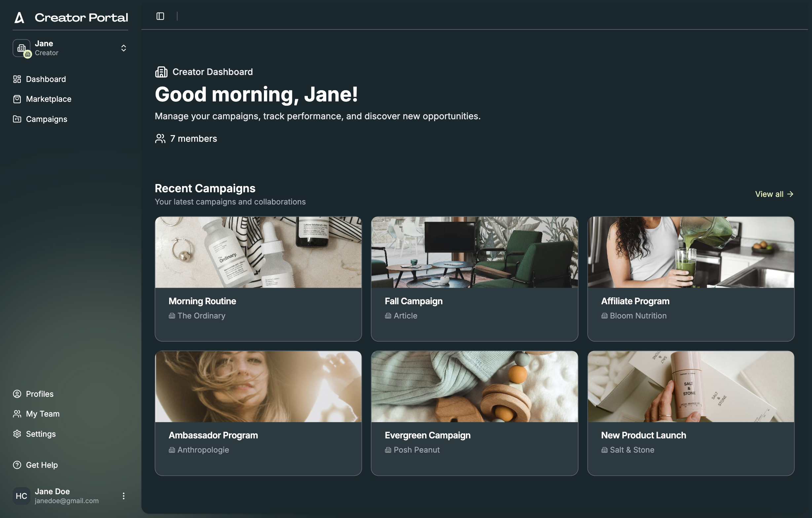Open Marketplace from the sidebar
812x518 pixels.
(x=48, y=99)
